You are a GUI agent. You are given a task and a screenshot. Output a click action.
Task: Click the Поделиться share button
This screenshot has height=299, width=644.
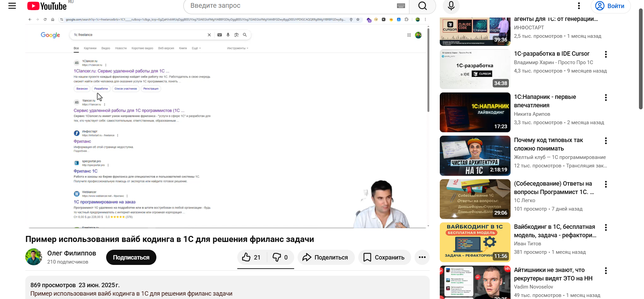[326, 257]
